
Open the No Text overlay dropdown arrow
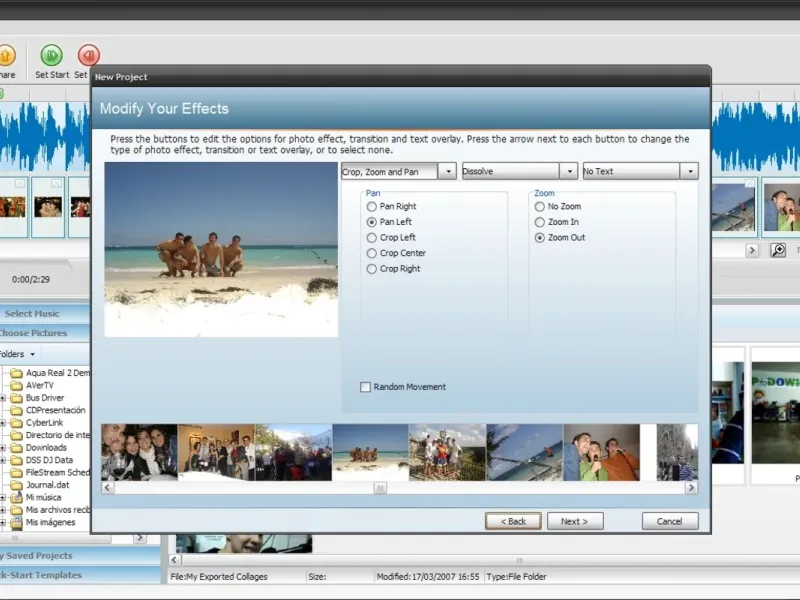(x=689, y=172)
